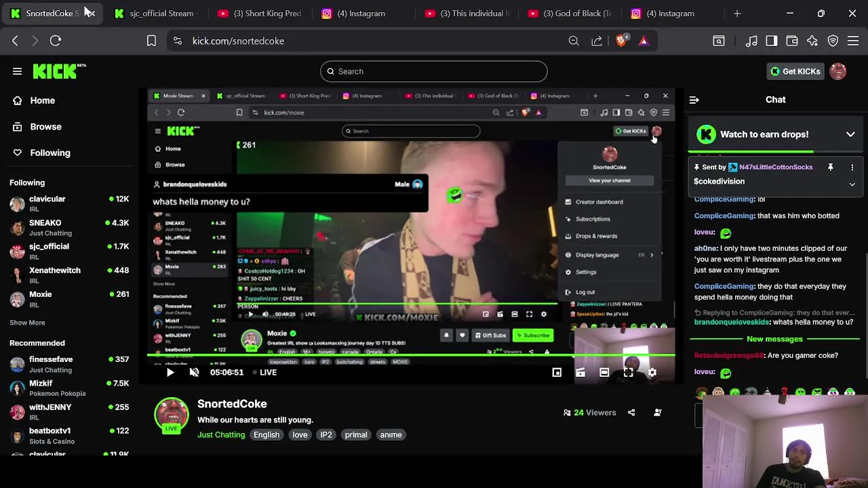
Task: Open the zoom magnifier icon in address bar
Action: pos(574,41)
